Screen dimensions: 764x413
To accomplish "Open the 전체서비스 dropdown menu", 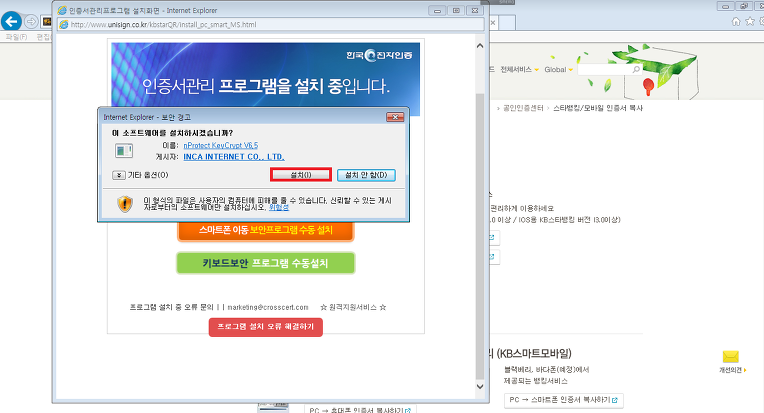I will (x=519, y=70).
